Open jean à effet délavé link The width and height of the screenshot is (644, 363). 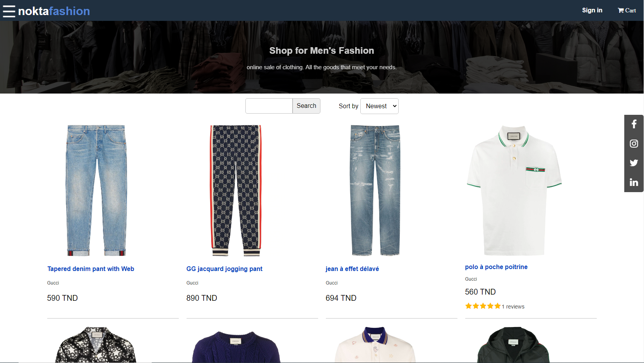click(x=352, y=269)
